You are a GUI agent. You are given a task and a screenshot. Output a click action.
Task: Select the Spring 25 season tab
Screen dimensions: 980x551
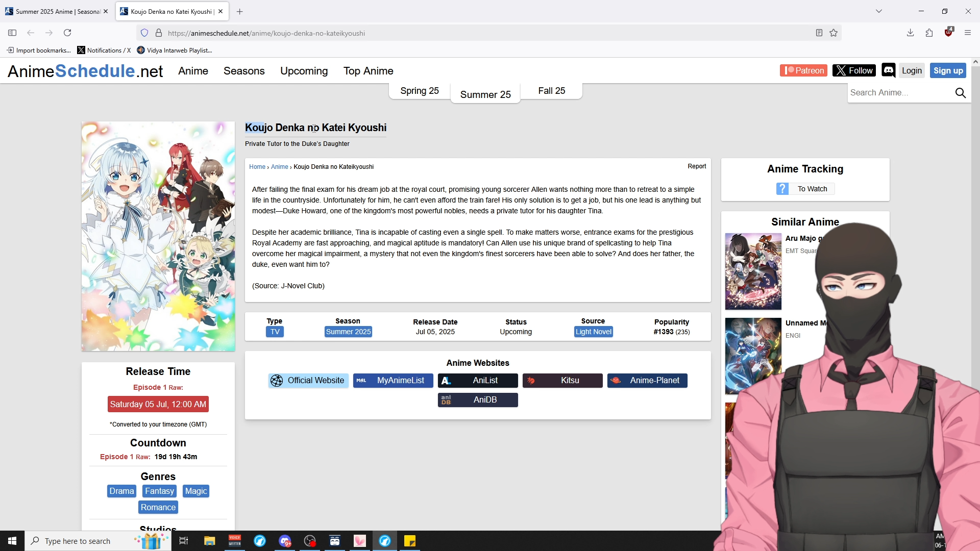tap(420, 91)
